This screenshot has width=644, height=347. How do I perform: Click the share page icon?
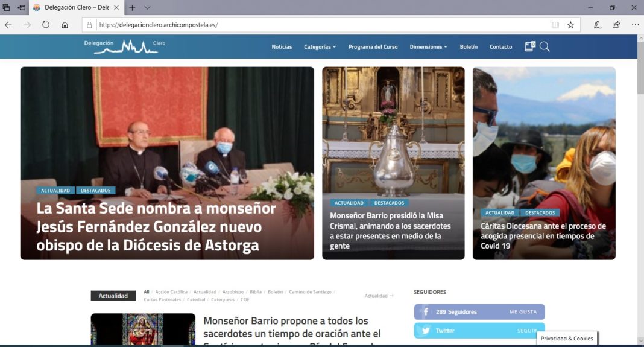616,25
